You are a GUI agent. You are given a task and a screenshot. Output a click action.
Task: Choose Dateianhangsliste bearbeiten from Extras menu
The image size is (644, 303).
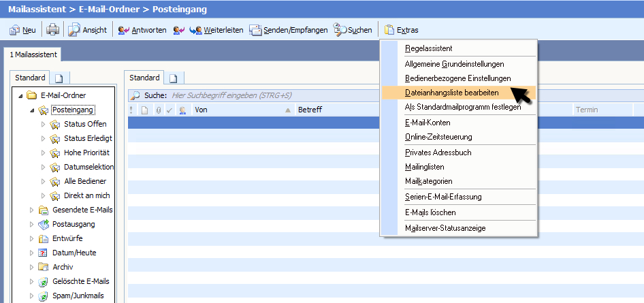pos(451,92)
